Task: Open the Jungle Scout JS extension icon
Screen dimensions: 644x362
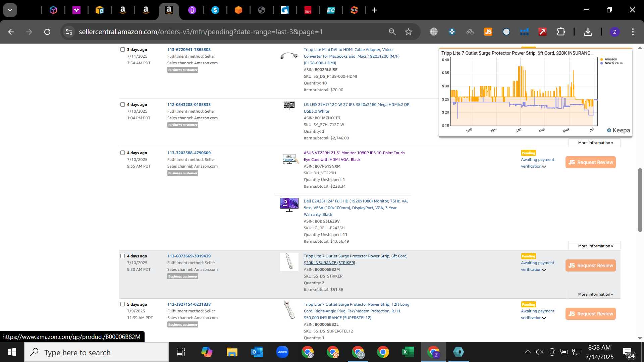Action: (x=488, y=32)
